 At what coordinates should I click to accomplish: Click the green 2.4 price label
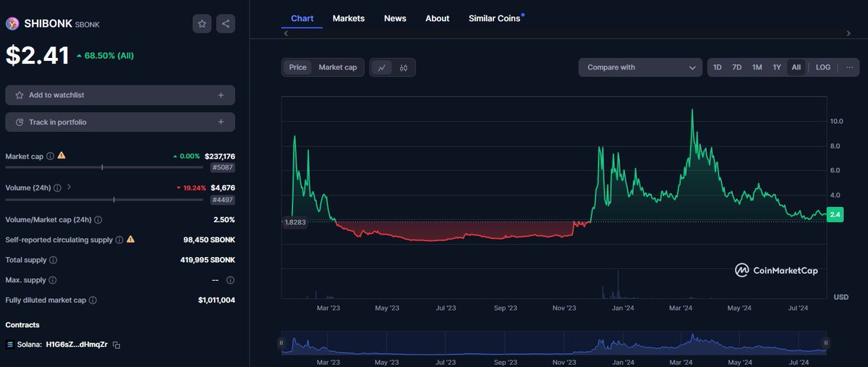[x=835, y=214]
